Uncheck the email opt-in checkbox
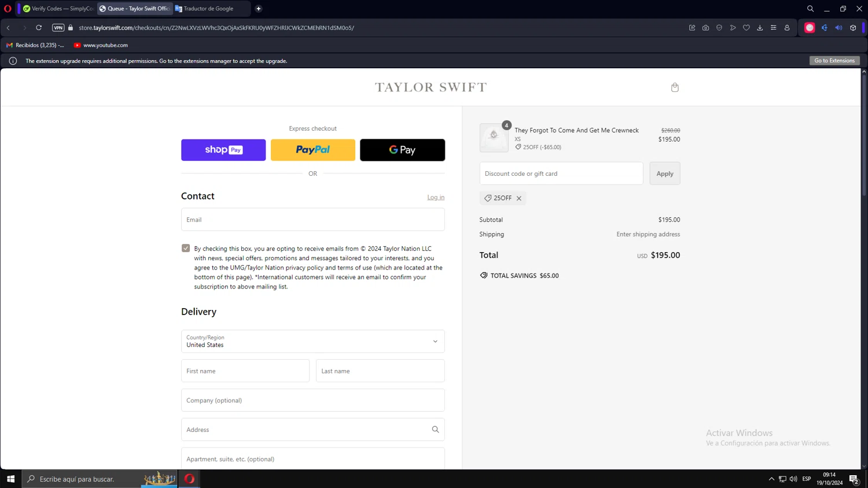Screen dimensions: 868x488 (186, 248)
